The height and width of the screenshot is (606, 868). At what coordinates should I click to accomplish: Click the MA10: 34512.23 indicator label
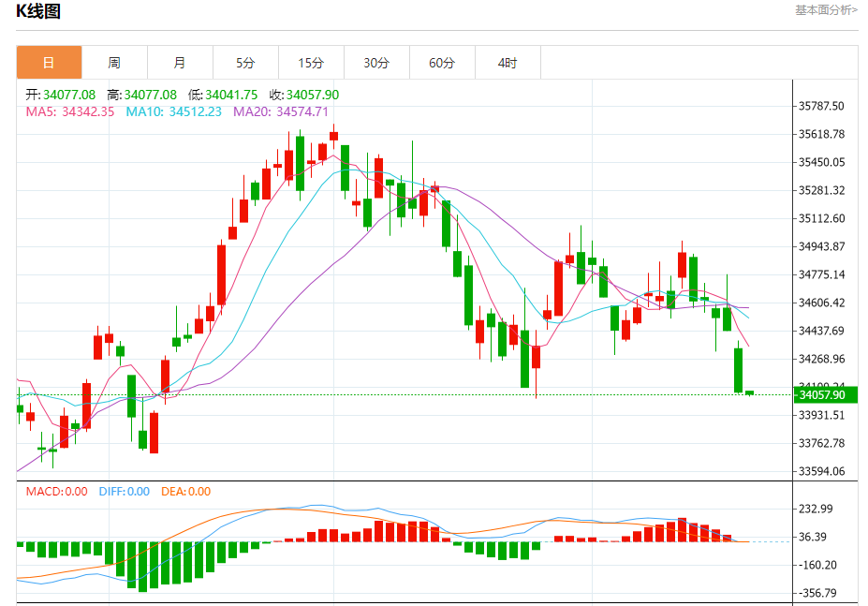tap(174, 111)
